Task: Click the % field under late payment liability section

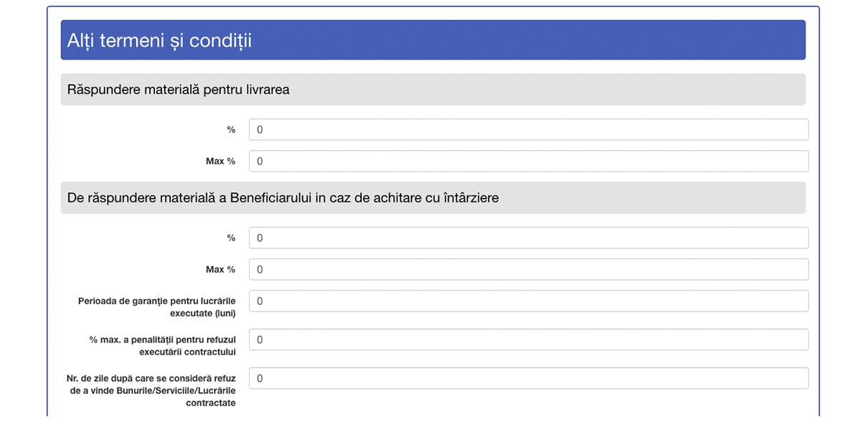Action: point(529,238)
